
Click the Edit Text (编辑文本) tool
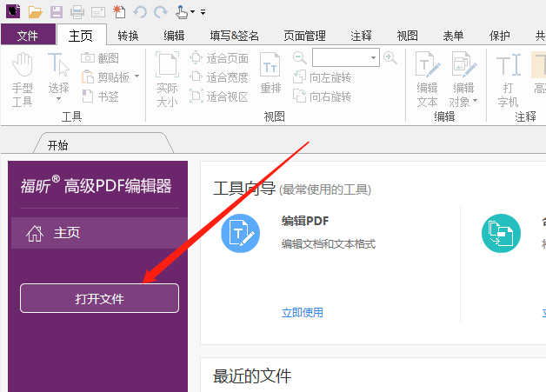pos(427,80)
